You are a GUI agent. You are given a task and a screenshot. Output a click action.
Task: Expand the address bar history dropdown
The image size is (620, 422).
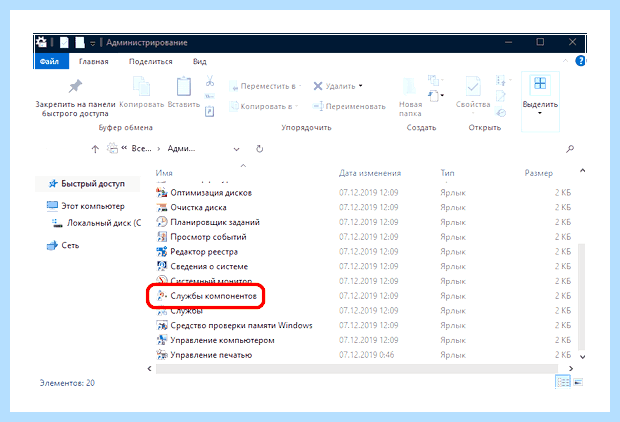(236, 149)
